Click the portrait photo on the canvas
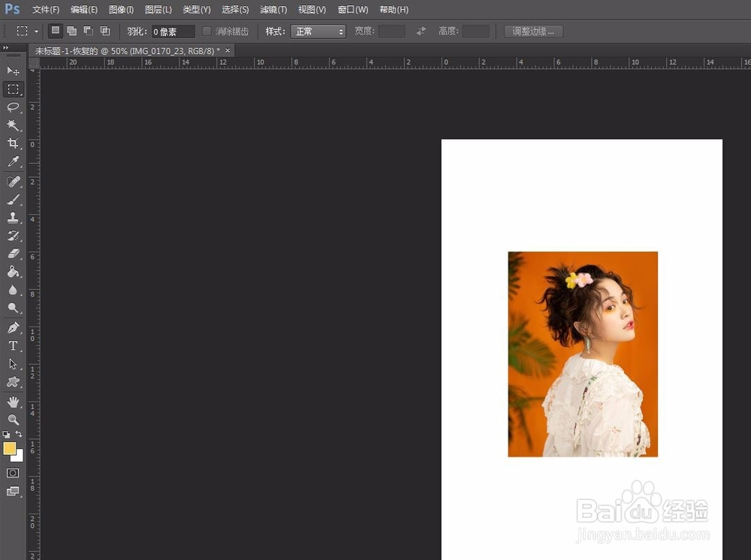The height and width of the screenshot is (560, 751). [583, 354]
